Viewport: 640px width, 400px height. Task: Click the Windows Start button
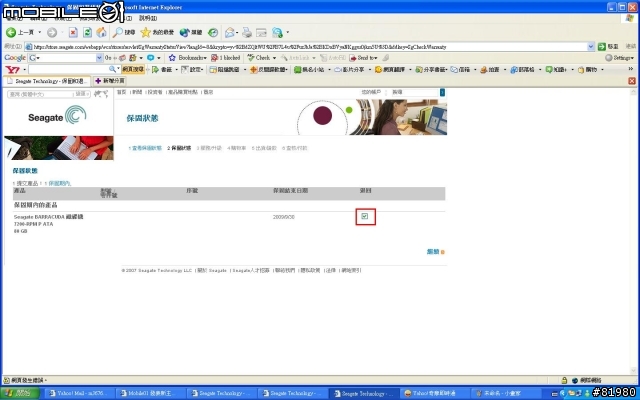(x=20, y=393)
